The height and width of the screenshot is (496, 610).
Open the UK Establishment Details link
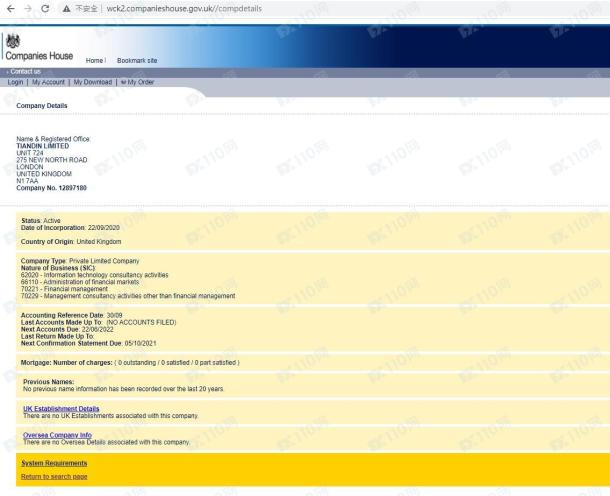point(61,409)
